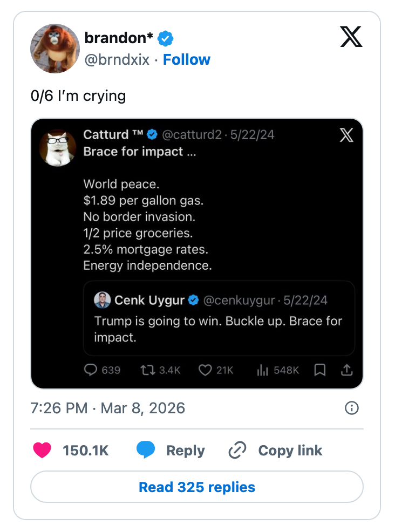Click brandon's verified badge icon
Viewport: 395px width, 532px height.
[x=165, y=39]
